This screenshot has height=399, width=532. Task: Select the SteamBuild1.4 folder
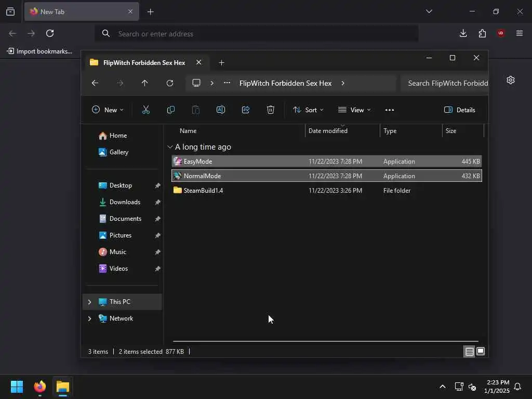pos(327,191)
